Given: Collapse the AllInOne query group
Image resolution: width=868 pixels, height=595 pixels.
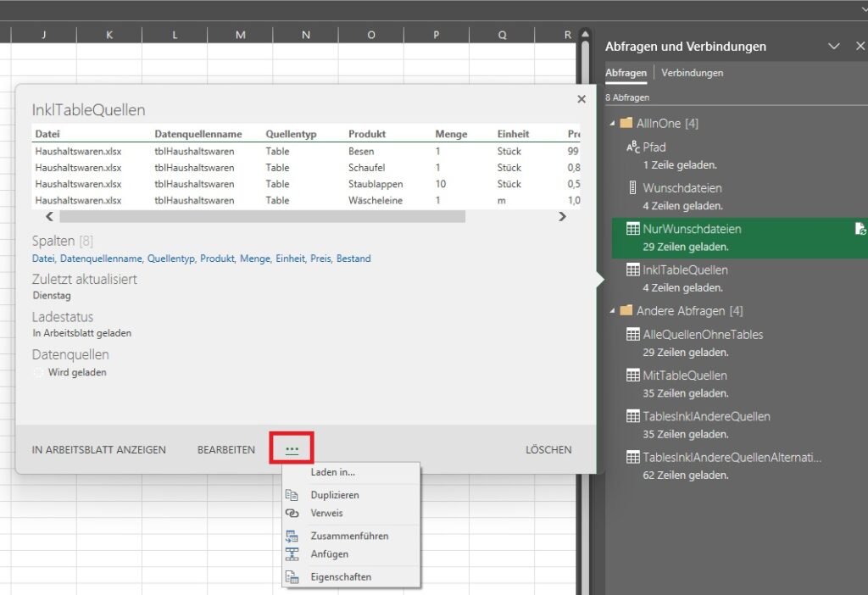Looking at the screenshot, I should coord(612,124).
